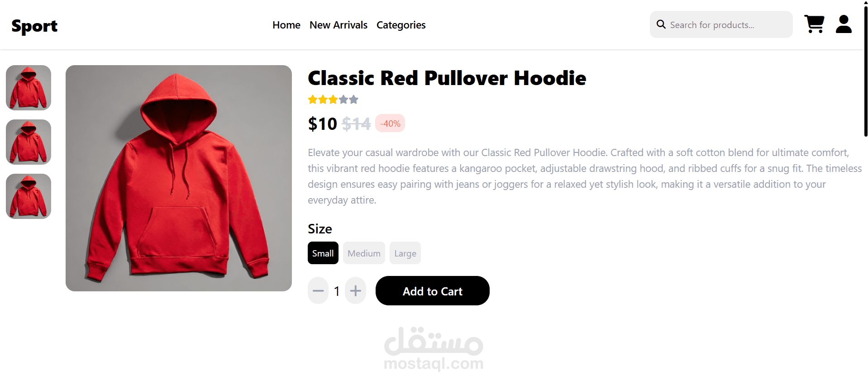Open the Categories menu
Screen dimensions: 868x380
pos(401,25)
